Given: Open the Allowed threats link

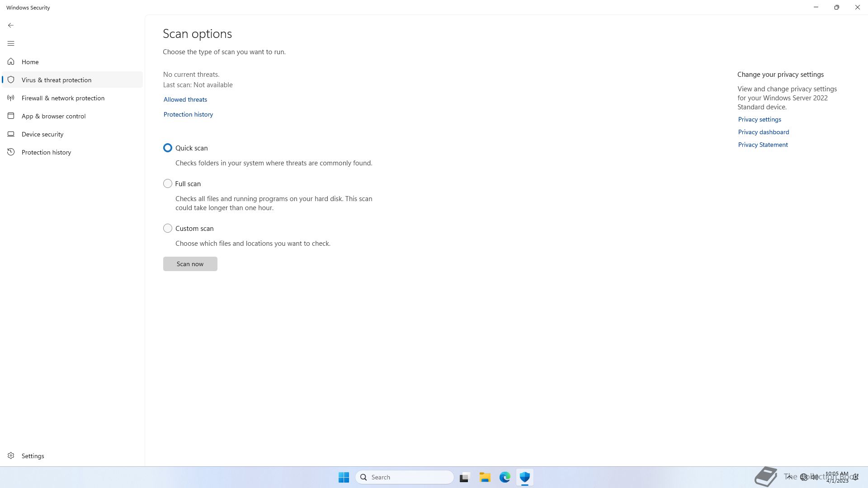Looking at the screenshot, I should coord(185,99).
